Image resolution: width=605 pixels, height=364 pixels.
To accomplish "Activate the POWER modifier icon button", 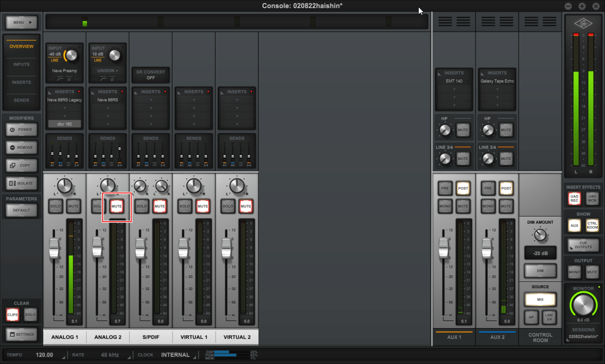I will (21, 129).
